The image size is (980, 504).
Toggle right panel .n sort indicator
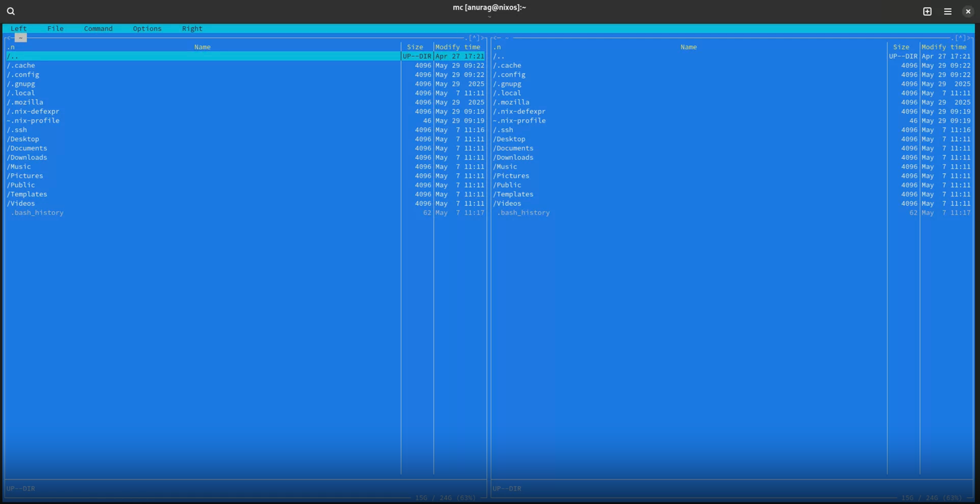(497, 47)
